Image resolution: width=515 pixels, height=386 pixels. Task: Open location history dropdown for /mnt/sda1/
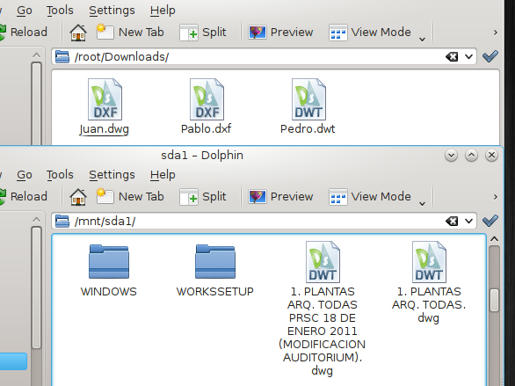469,221
